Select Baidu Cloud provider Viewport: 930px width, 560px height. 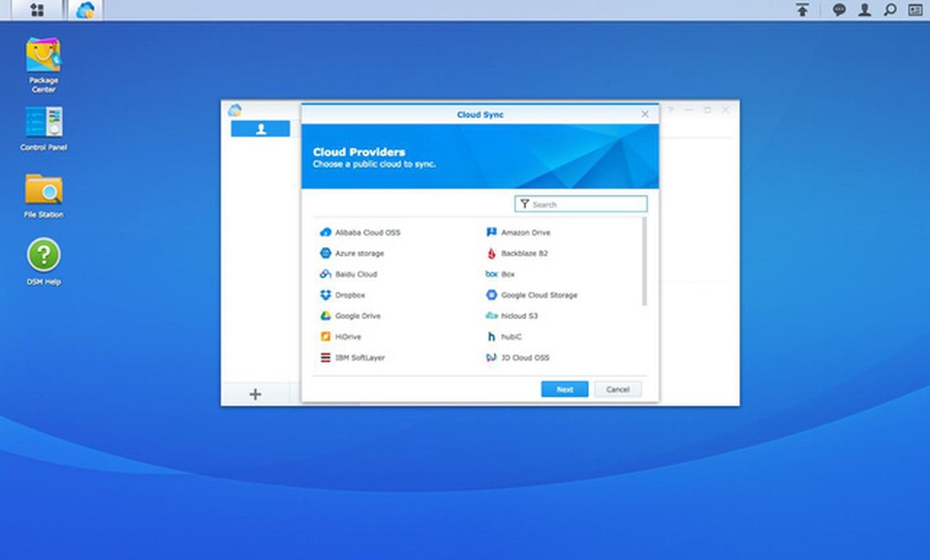[x=348, y=274]
